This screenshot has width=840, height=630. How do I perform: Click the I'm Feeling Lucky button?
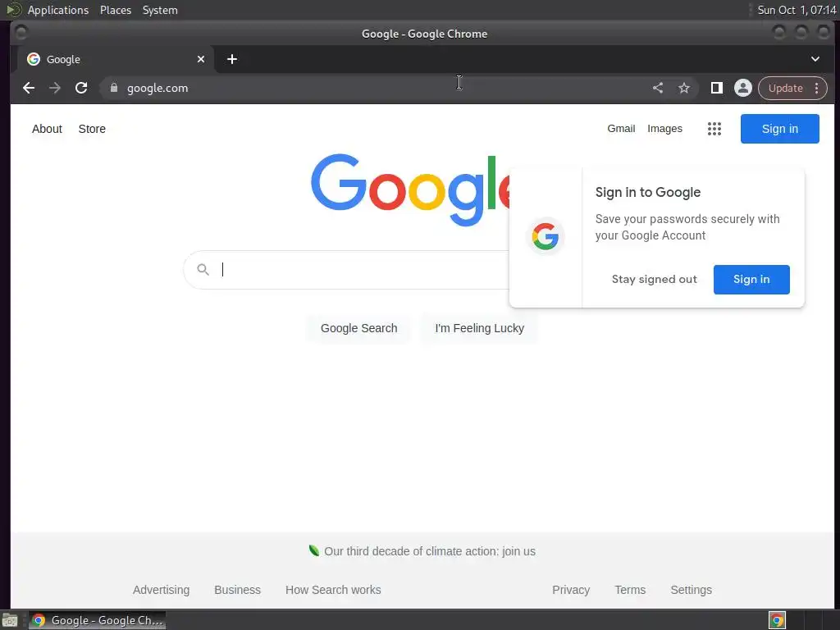click(x=479, y=328)
